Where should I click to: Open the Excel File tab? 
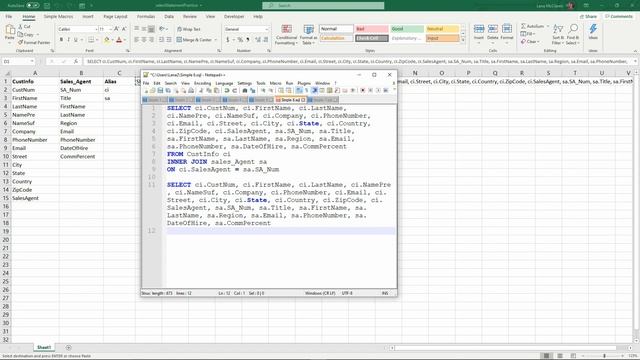pyautogui.click(x=9, y=17)
